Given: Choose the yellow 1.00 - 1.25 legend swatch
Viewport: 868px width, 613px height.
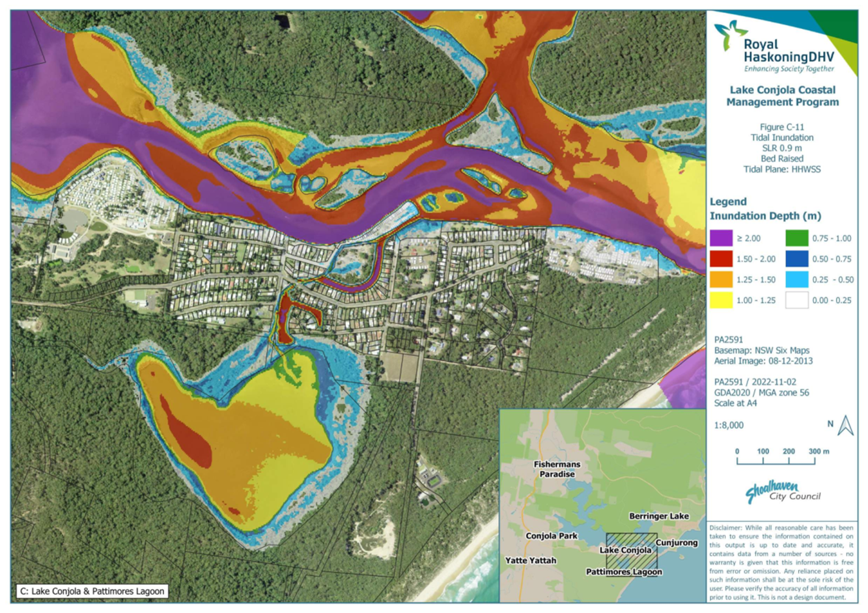Looking at the screenshot, I should click(x=721, y=300).
